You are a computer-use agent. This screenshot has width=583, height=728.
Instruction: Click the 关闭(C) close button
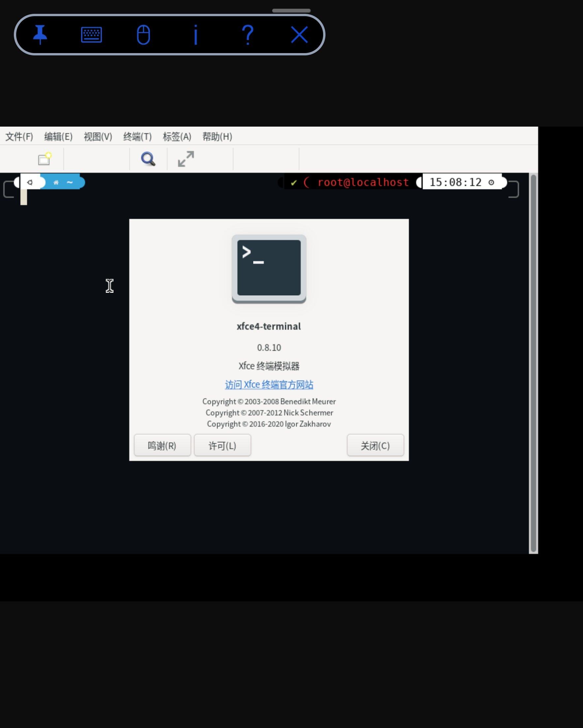tap(375, 445)
